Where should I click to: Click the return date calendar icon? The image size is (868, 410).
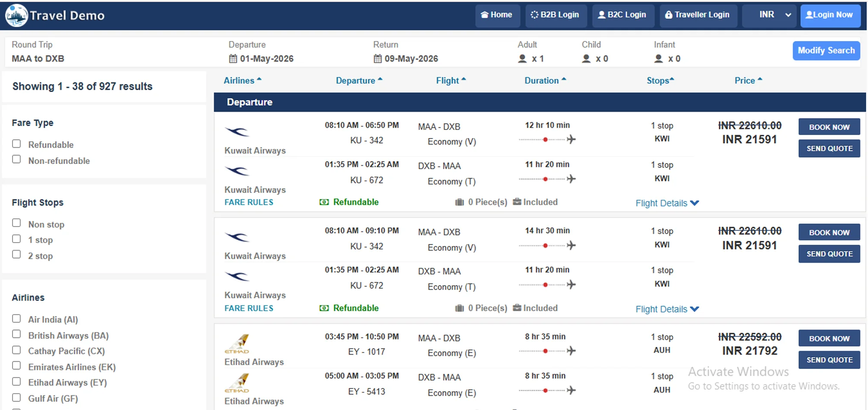(x=377, y=58)
